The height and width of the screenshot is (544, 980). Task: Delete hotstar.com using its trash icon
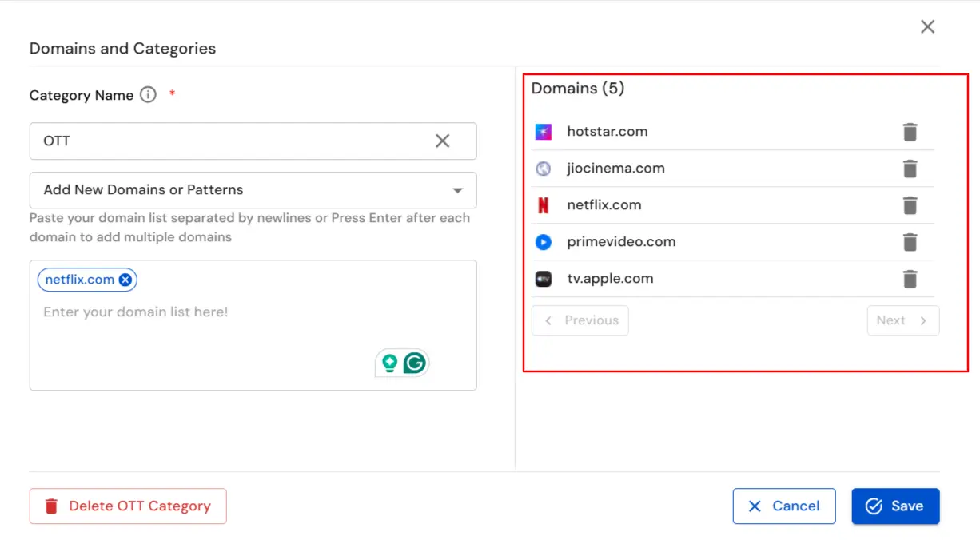pyautogui.click(x=910, y=131)
